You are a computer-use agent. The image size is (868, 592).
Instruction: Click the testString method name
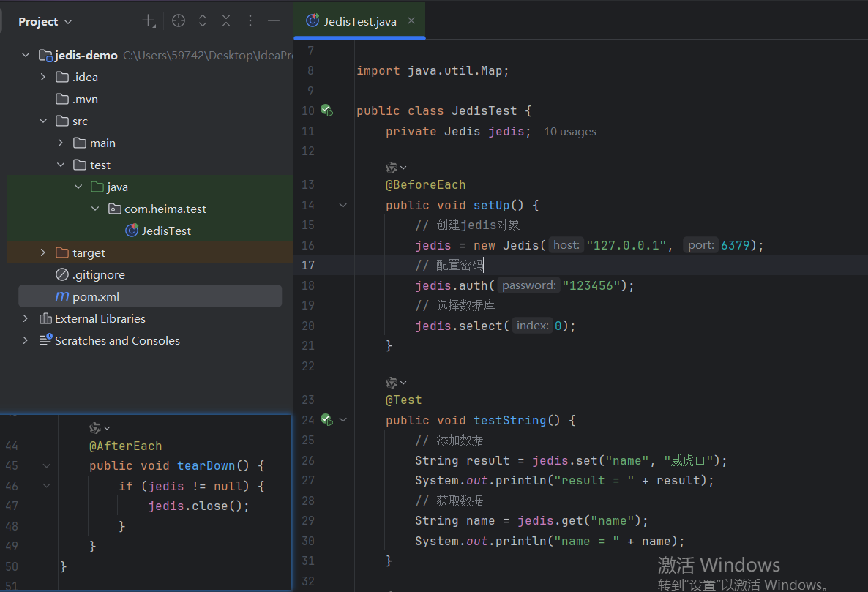(510, 421)
